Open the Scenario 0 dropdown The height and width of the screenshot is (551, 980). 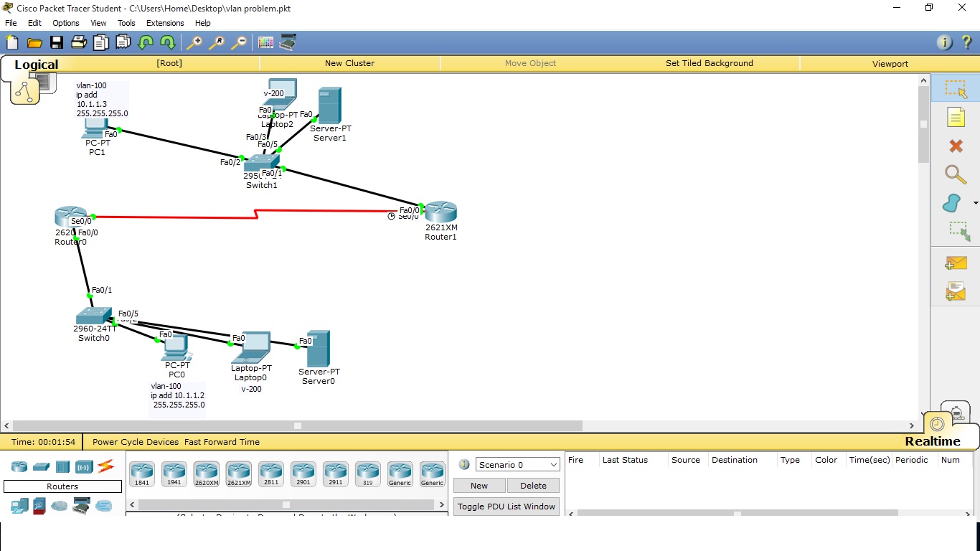517,465
